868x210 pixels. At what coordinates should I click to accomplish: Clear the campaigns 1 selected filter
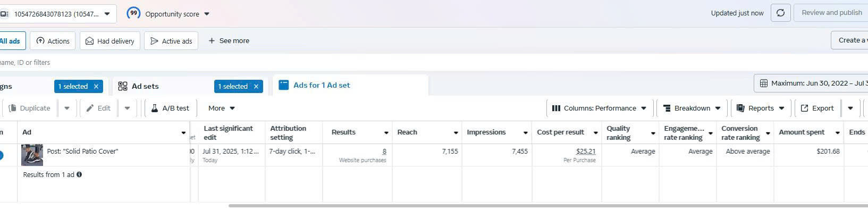coord(96,86)
